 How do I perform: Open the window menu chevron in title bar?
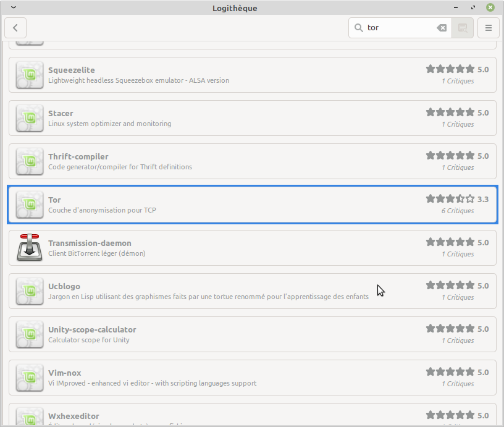14,7
